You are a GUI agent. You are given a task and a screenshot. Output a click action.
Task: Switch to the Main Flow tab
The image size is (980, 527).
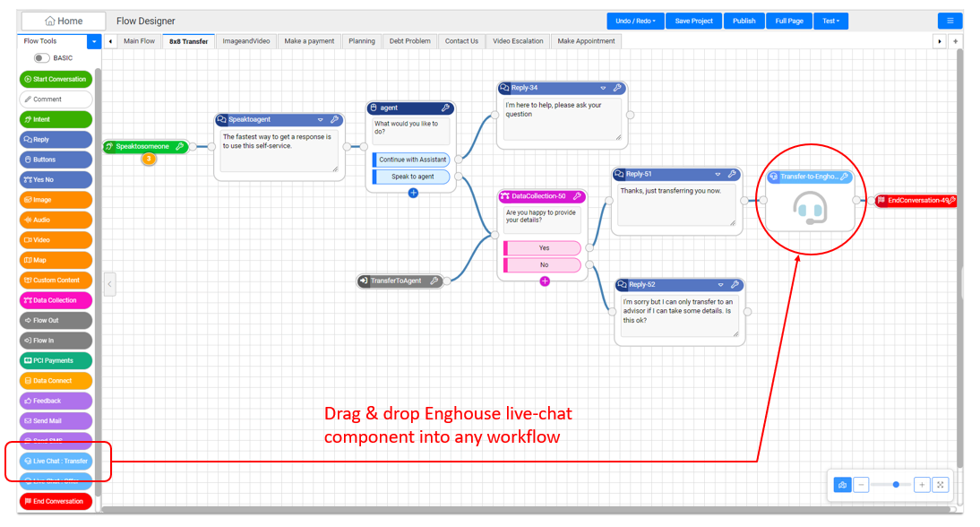coord(140,40)
